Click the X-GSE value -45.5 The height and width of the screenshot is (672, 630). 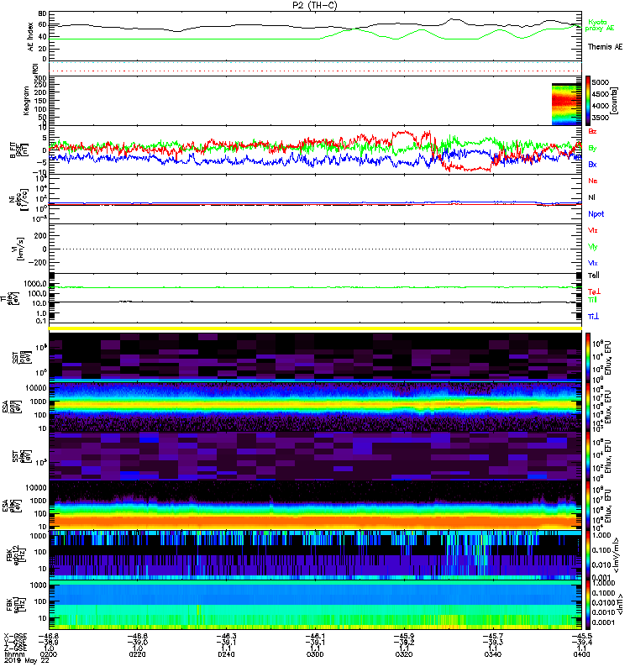coord(581,637)
